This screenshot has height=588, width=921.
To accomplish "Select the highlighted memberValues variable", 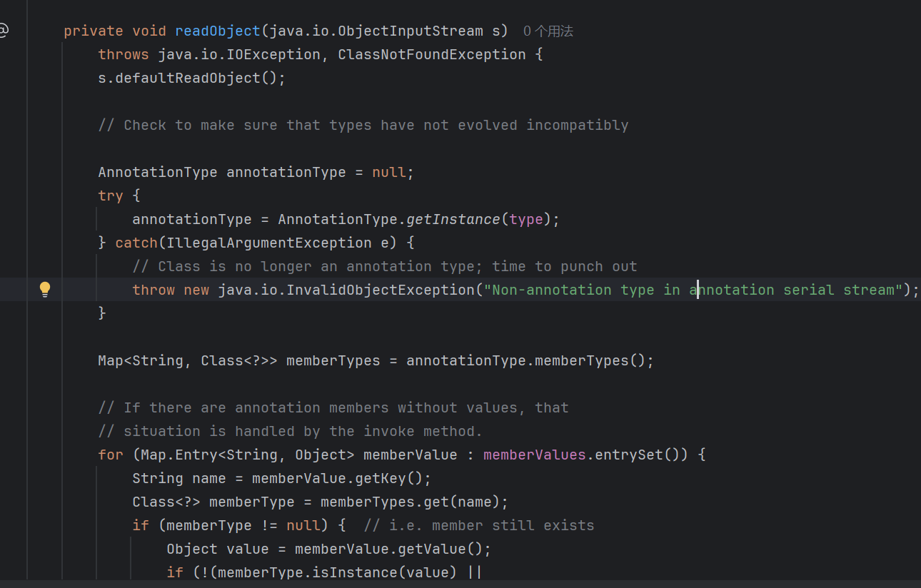I will point(535,454).
